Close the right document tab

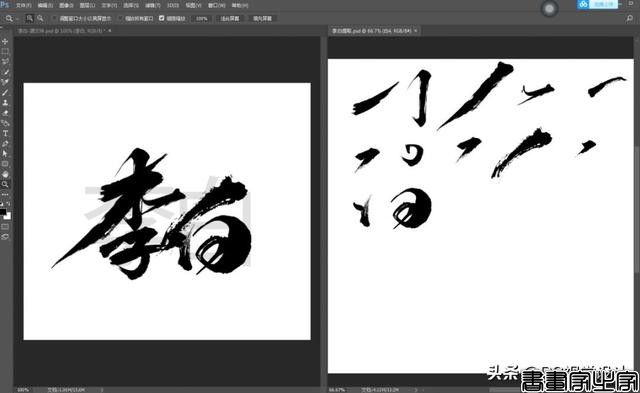[416, 31]
